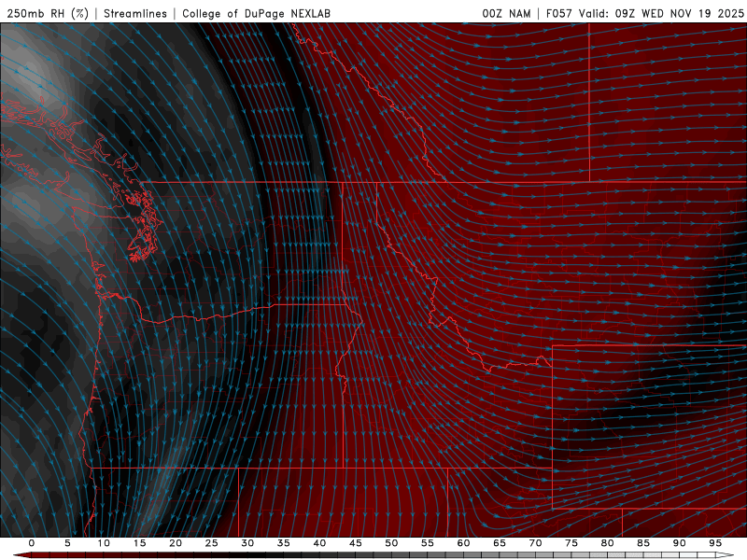Click the colorbar tick label "30"

point(247,543)
